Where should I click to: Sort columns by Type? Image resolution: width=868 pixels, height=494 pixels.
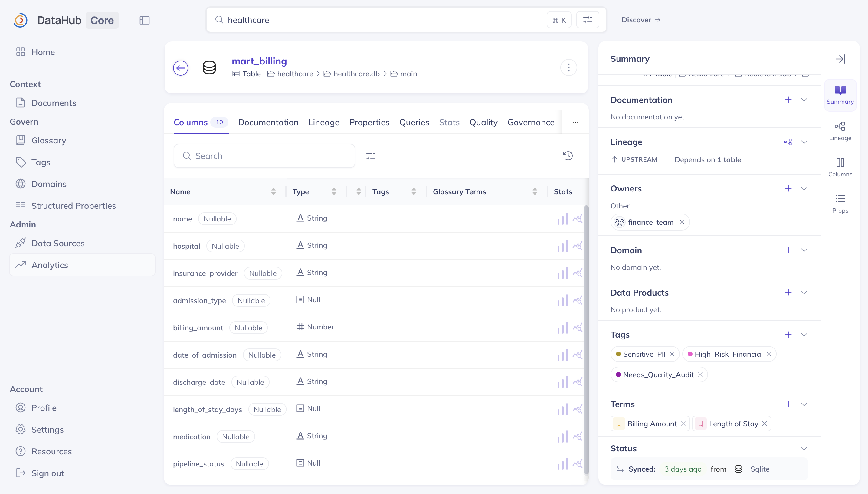(x=334, y=192)
